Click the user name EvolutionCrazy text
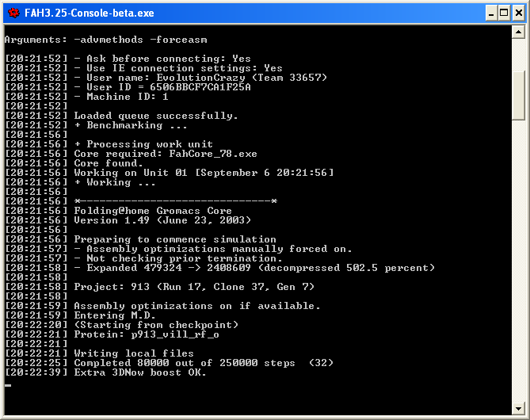 click(x=200, y=78)
